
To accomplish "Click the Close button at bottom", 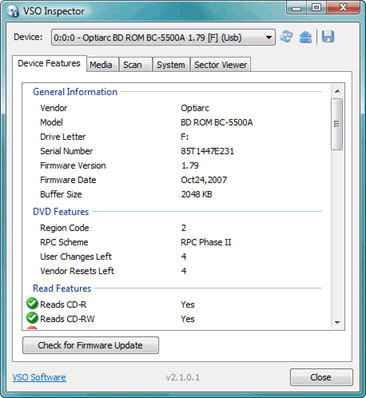I will (321, 377).
